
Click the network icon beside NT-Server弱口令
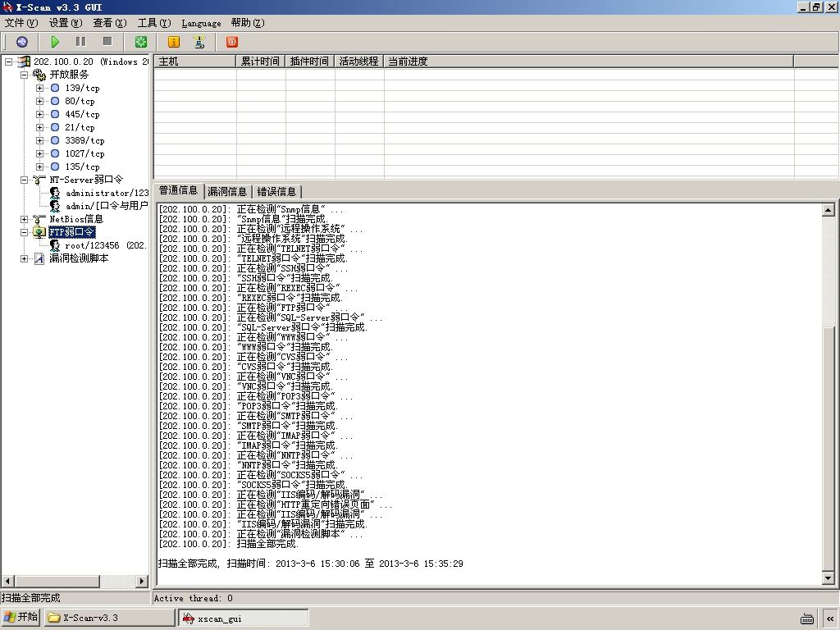[x=39, y=180]
